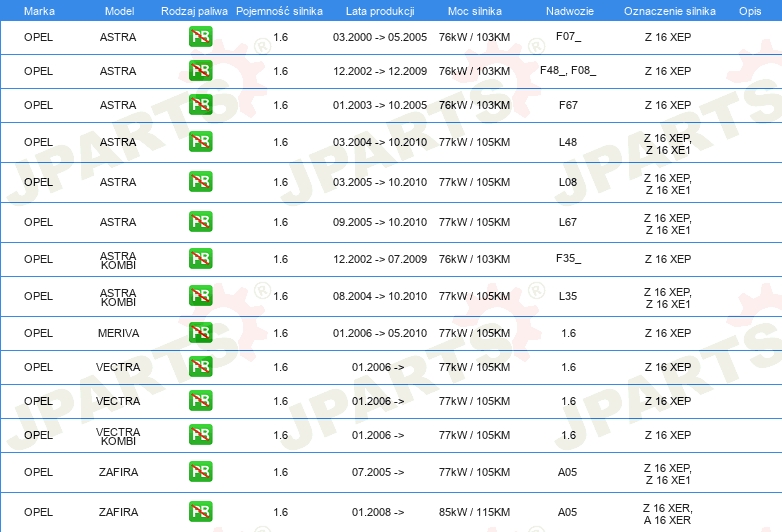
Task: Click the L35 body code cell
Action: tap(568, 296)
